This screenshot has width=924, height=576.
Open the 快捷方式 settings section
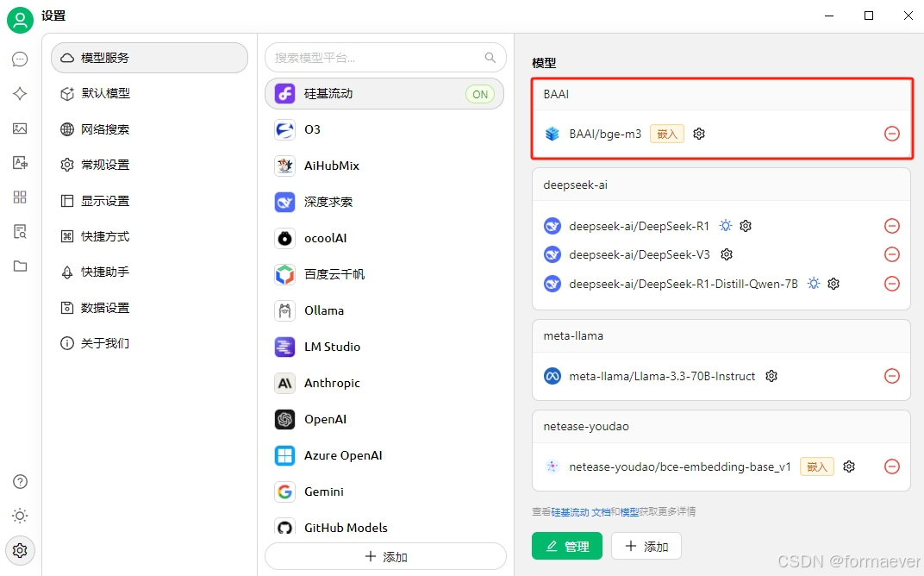150,236
